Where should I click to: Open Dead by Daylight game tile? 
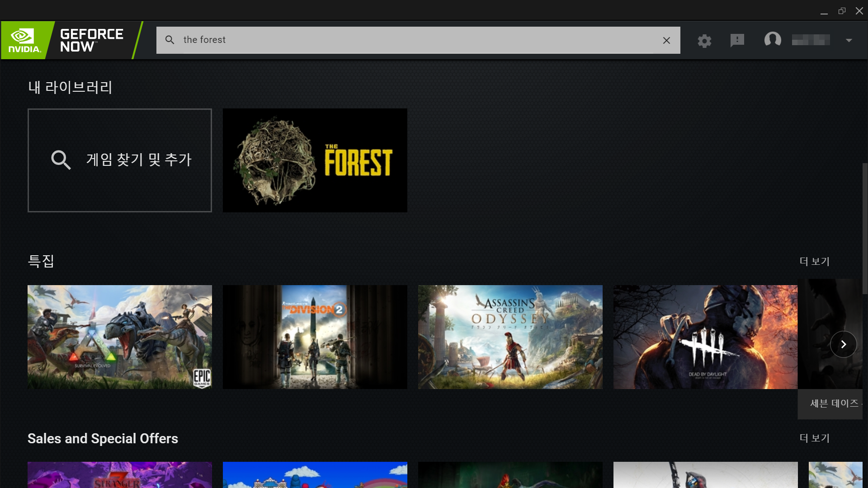tap(705, 337)
